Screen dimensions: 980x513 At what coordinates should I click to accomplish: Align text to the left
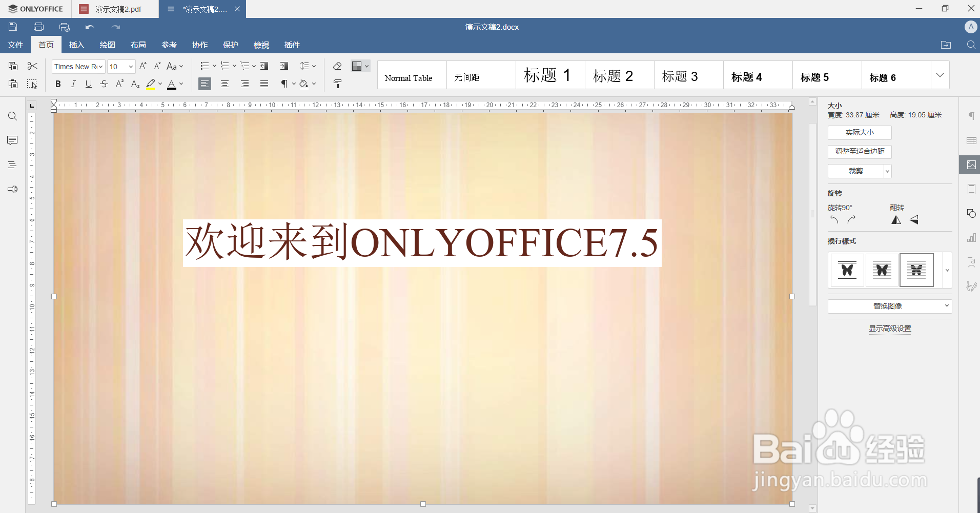click(205, 84)
